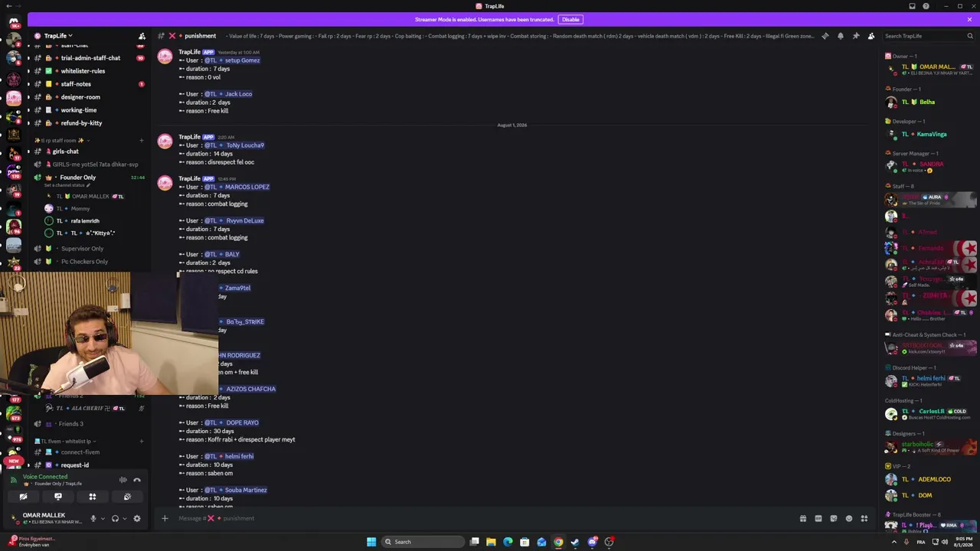Disable Streamer Mode from the banner
The height and width of the screenshot is (551, 980).
pyautogui.click(x=570, y=19)
